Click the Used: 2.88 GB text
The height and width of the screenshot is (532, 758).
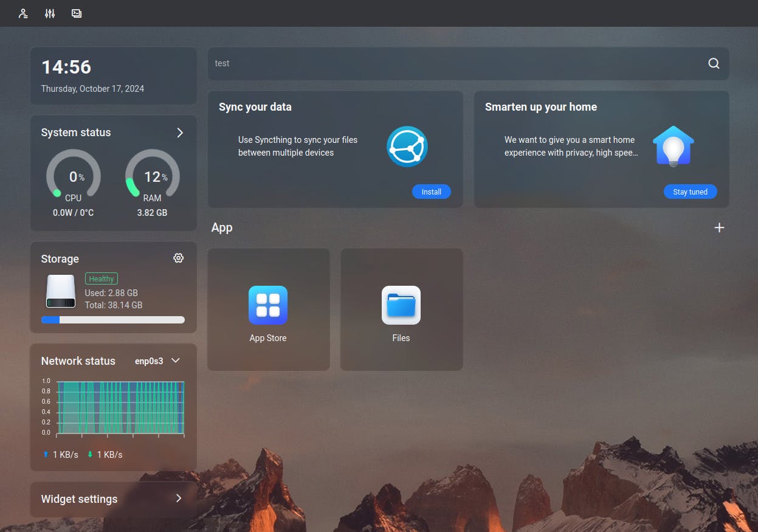(111, 292)
